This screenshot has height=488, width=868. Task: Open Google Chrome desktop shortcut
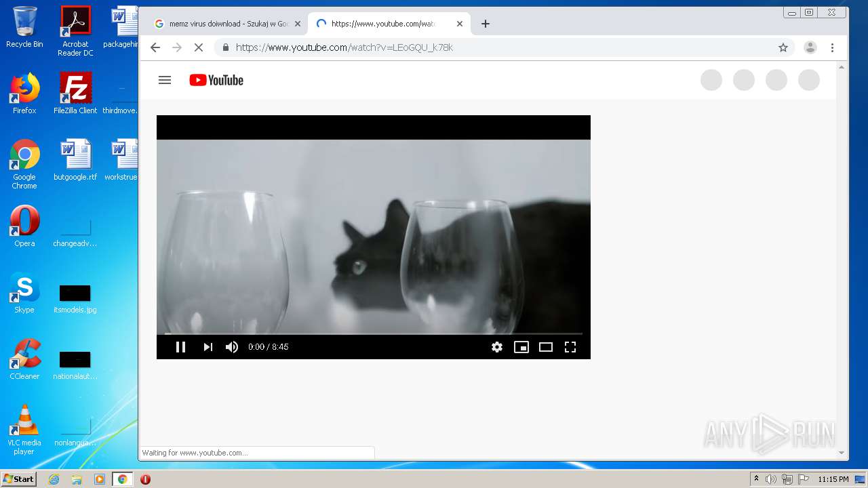point(24,164)
